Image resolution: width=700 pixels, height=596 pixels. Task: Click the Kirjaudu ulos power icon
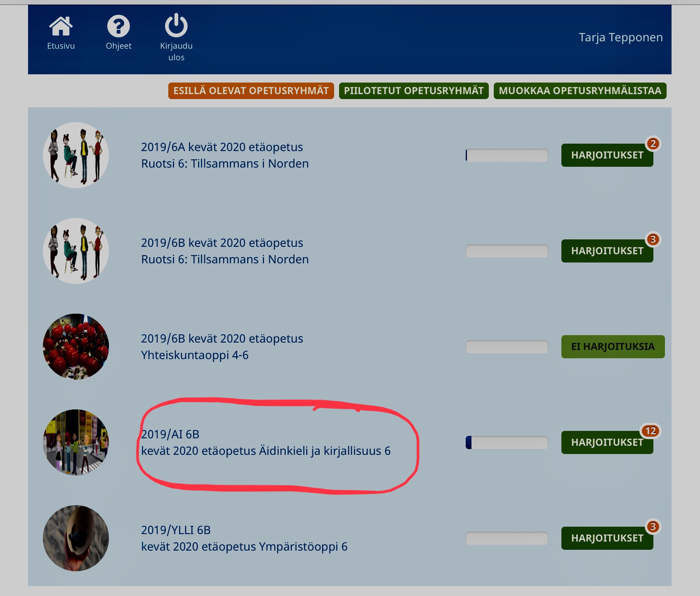(176, 26)
